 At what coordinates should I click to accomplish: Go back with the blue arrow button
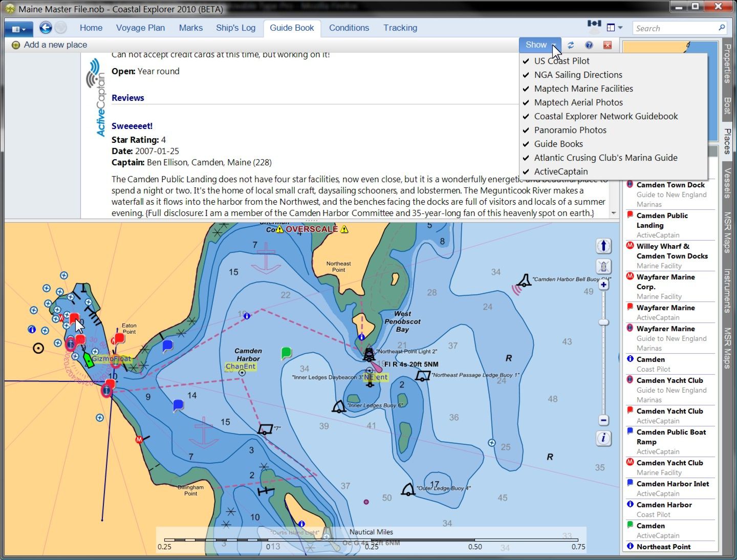click(46, 28)
